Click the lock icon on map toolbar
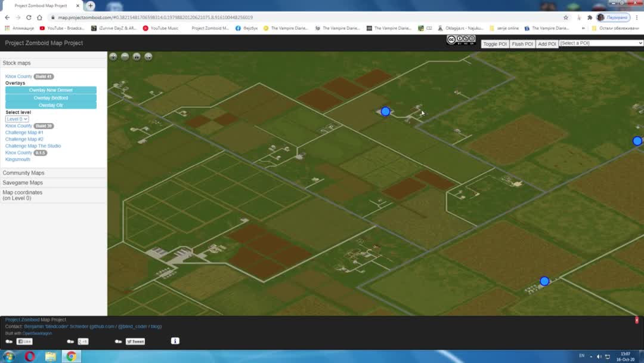 (x=137, y=57)
